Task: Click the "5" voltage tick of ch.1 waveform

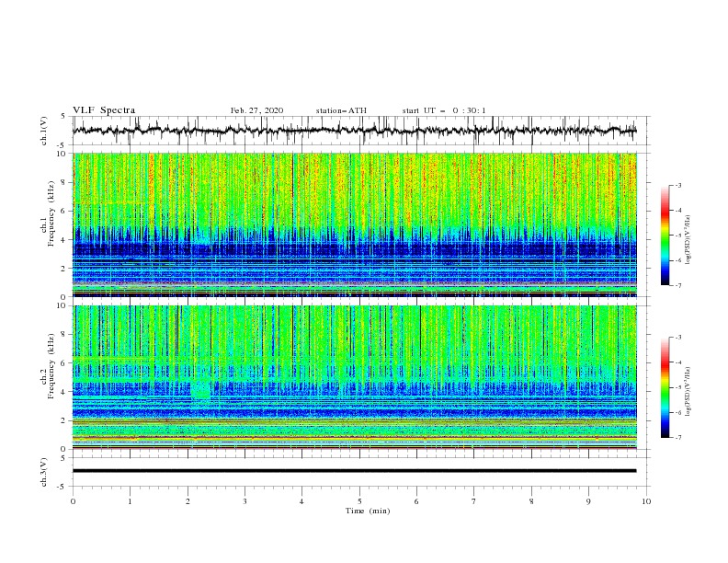Action: click(x=63, y=117)
